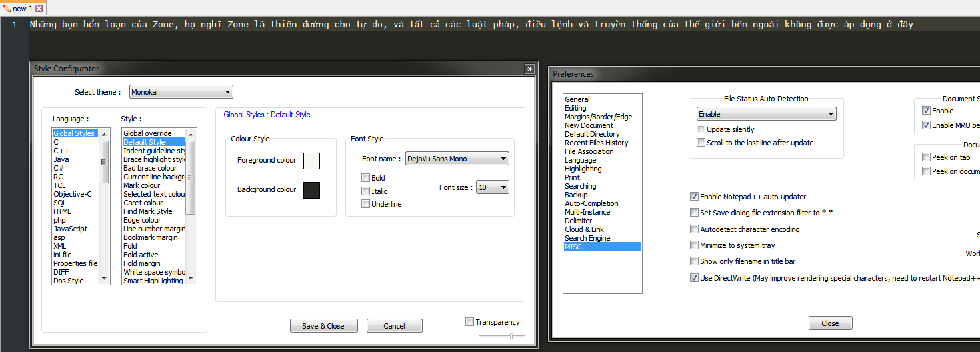Select Recent Files History category
The image size is (980, 352).
(596, 143)
